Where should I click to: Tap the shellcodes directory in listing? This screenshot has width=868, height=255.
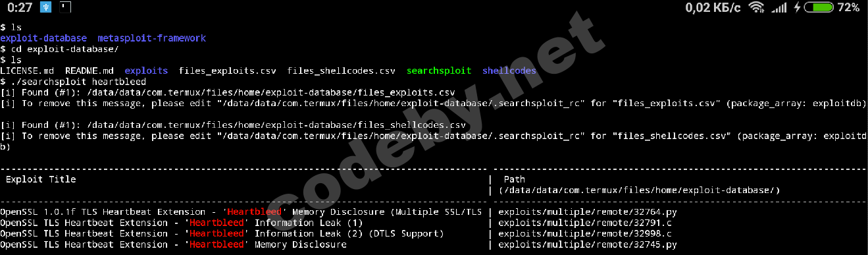pyautogui.click(x=509, y=71)
